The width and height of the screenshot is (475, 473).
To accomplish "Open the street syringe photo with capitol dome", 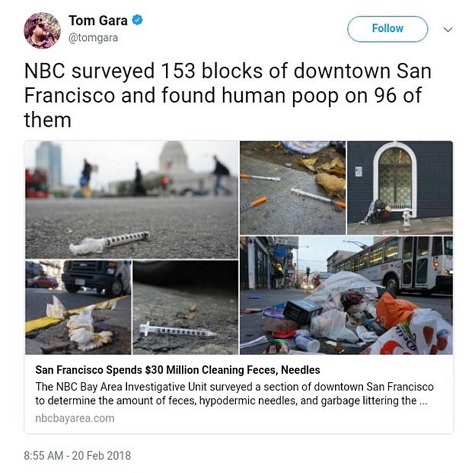I will point(132,200).
